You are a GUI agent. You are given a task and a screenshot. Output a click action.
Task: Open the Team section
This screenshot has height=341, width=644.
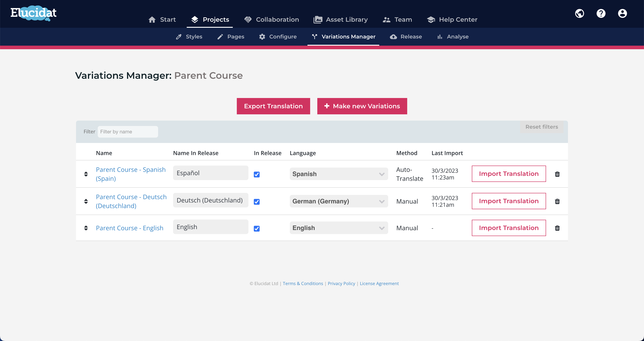click(x=397, y=19)
